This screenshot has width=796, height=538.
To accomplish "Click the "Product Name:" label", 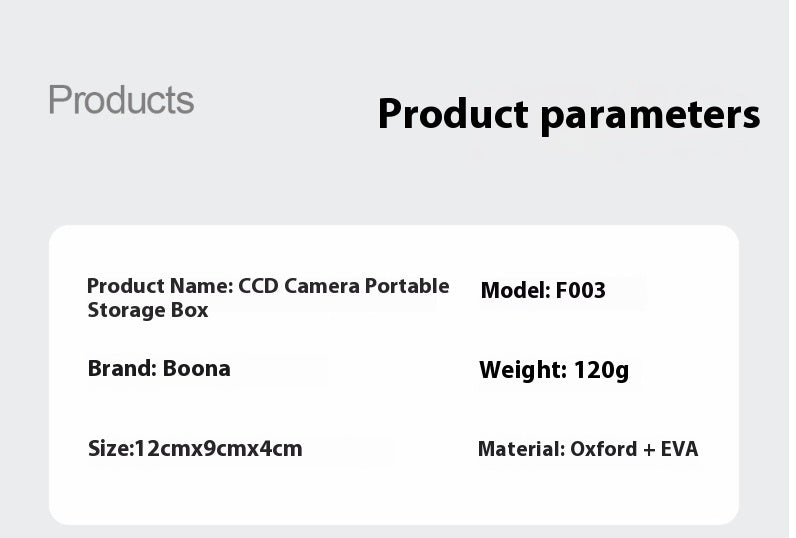I will click(160, 286).
